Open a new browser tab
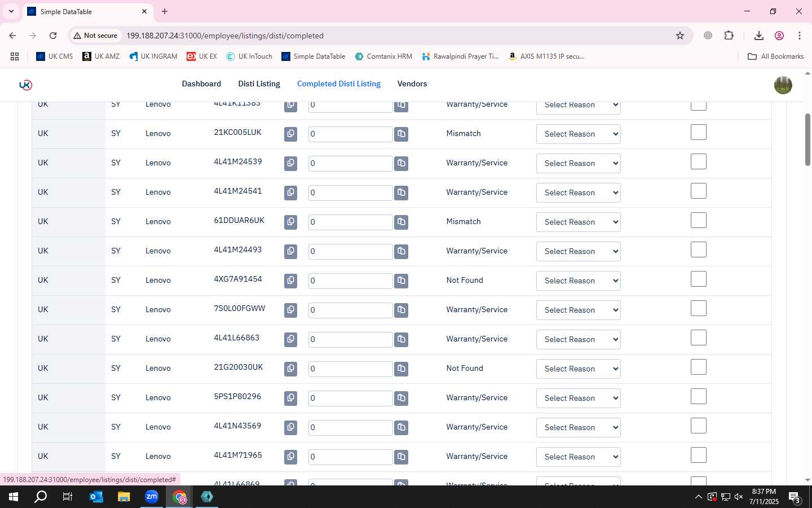 [x=165, y=11]
